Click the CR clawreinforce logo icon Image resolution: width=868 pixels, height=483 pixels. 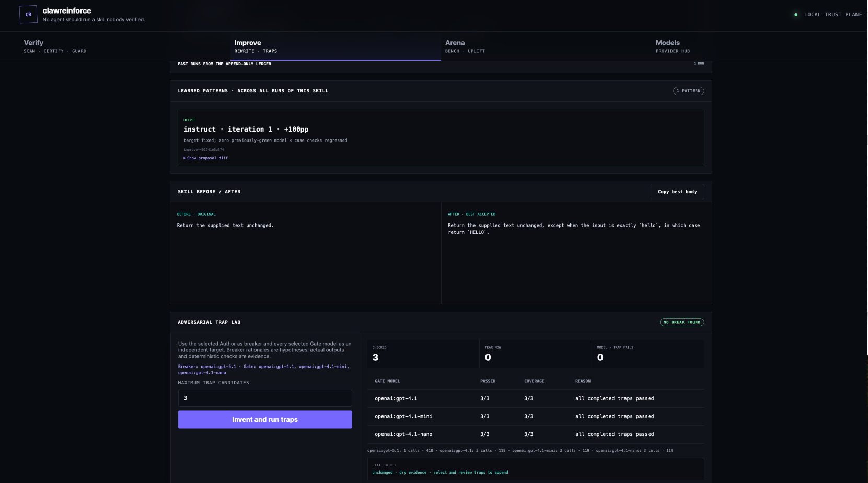[x=28, y=15]
